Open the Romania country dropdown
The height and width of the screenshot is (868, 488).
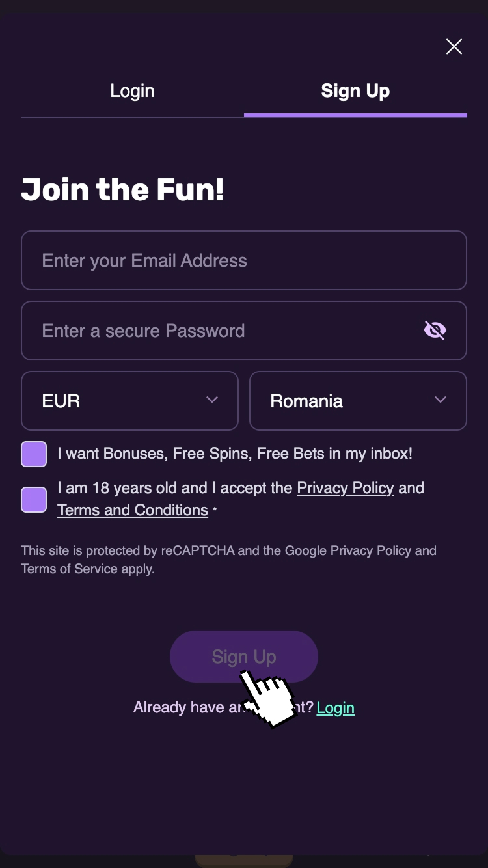coord(358,401)
